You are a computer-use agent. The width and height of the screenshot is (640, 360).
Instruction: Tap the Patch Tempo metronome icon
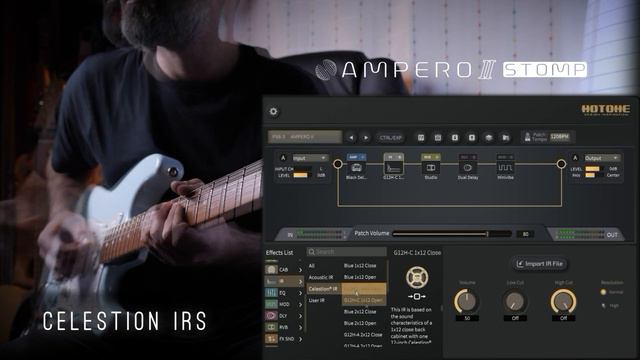point(527,137)
